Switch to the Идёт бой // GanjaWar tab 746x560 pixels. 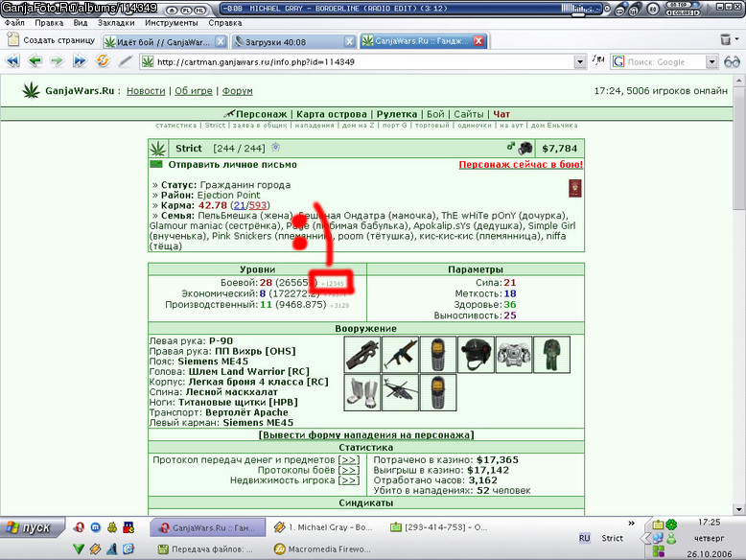coord(165,41)
